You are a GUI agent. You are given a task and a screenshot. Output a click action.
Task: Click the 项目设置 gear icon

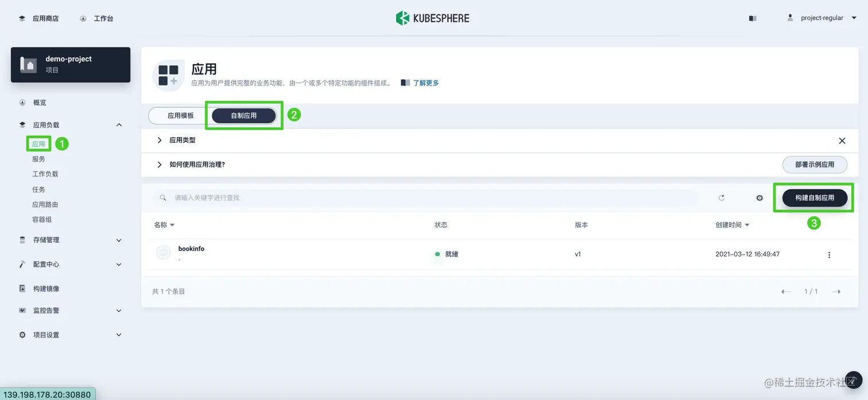pos(22,335)
